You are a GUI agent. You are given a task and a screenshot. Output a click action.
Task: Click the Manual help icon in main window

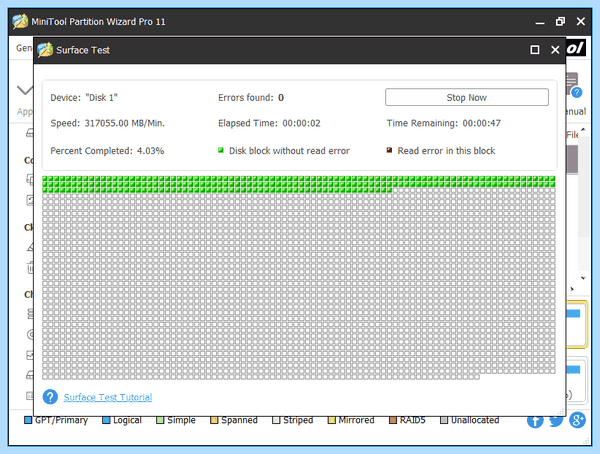[576, 92]
